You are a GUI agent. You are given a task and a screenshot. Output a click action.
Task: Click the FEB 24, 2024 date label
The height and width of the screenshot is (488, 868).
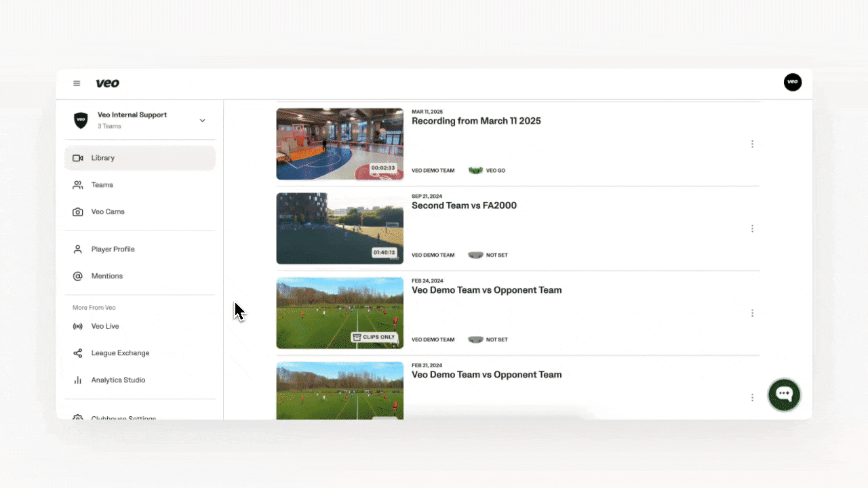(427, 281)
